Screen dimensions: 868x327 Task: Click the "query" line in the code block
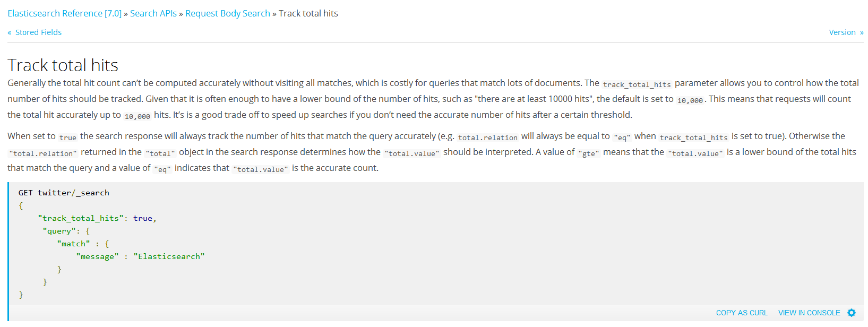click(66, 231)
